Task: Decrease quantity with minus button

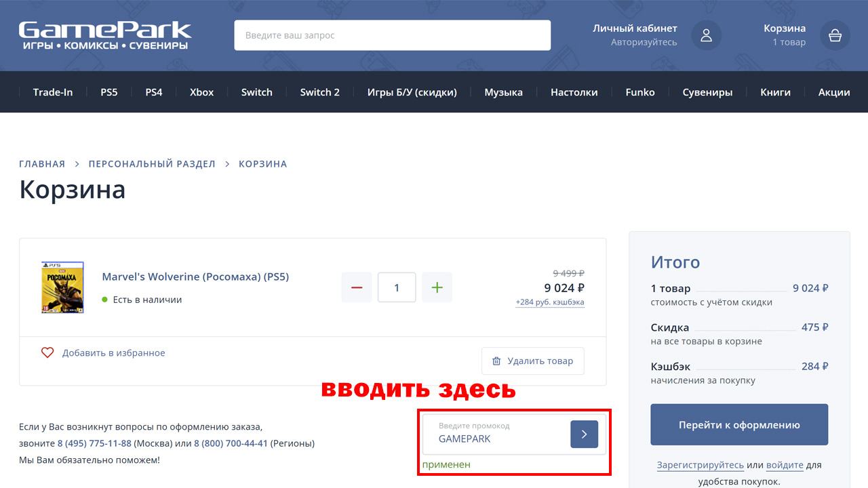Action: pyautogui.click(x=357, y=287)
